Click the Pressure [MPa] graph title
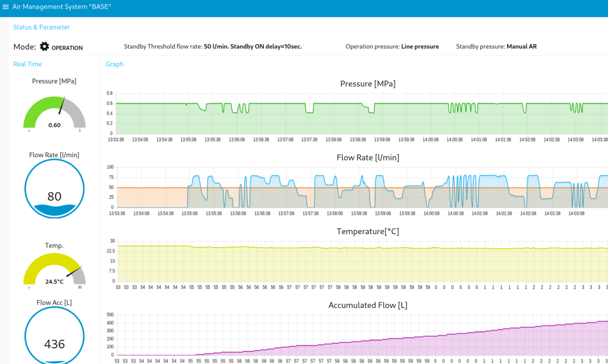This screenshot has width=608, height=364. click(368, 84)
